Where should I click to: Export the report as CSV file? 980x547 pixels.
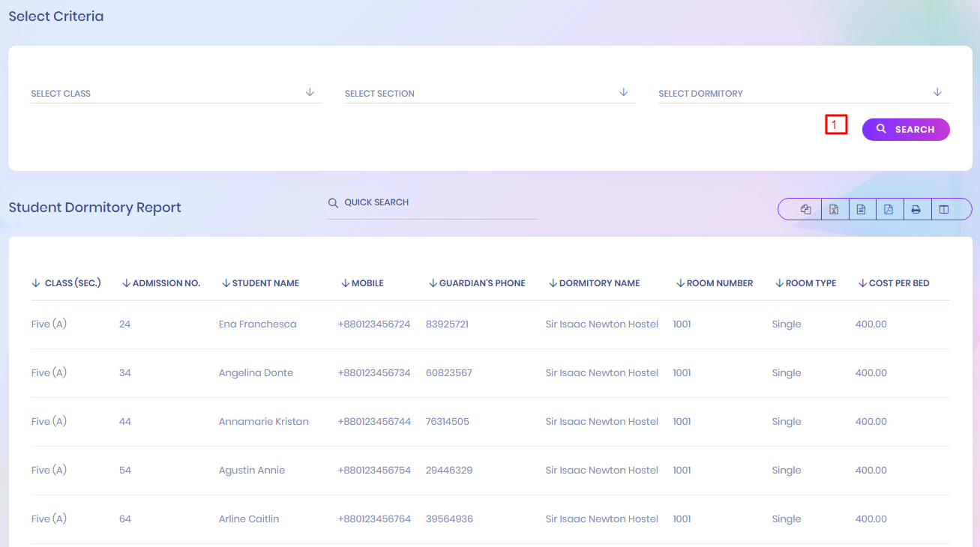[x=861, y=210]
